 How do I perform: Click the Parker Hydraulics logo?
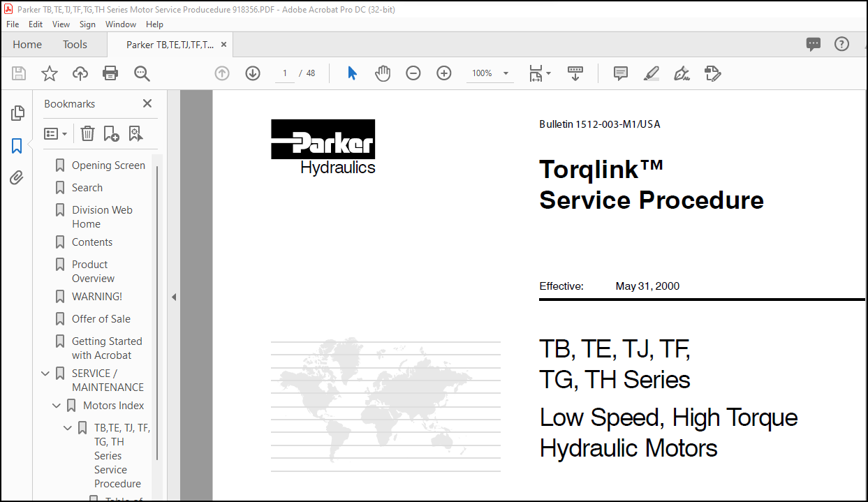point(323,147)
